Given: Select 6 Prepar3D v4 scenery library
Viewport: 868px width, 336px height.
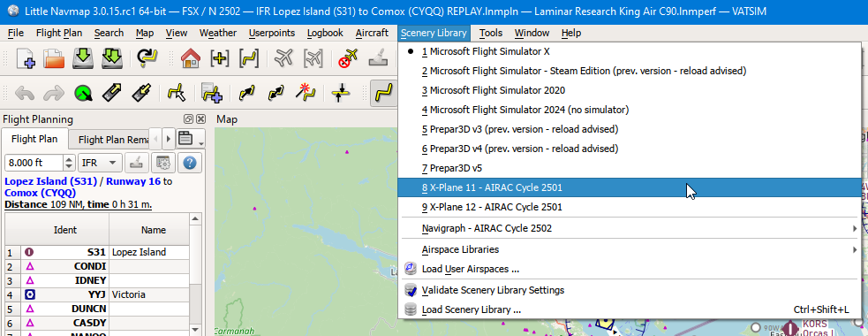Looking at the screenshot, I should click(x=630, y=149).
